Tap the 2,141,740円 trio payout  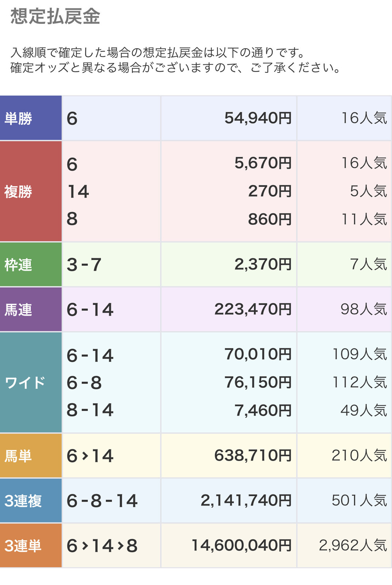click(246, 501)
